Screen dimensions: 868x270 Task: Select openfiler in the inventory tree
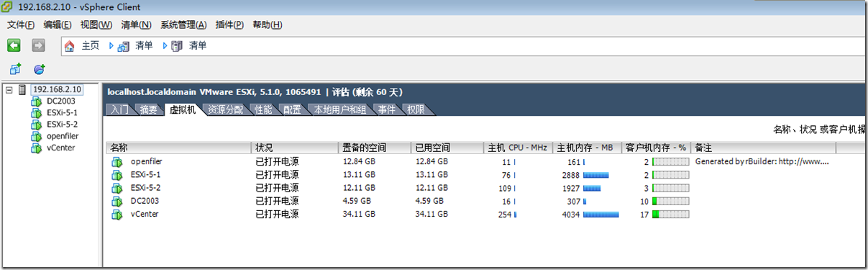63,136
